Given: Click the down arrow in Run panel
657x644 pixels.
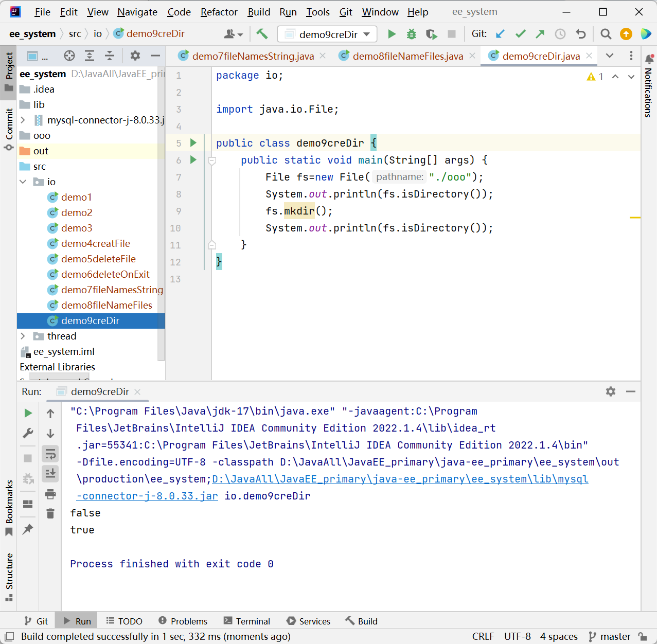Looking at the screenshot, I should pyautogui.click(x=50, y=433).
